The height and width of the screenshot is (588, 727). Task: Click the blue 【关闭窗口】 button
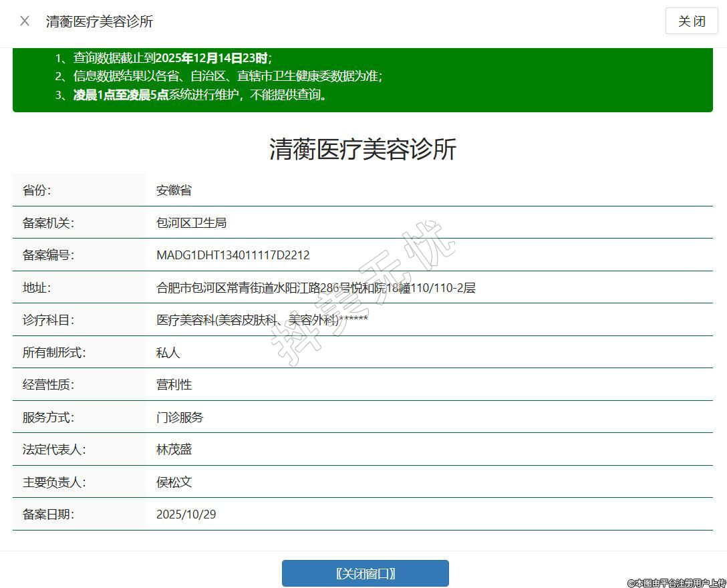click(365, 573)
